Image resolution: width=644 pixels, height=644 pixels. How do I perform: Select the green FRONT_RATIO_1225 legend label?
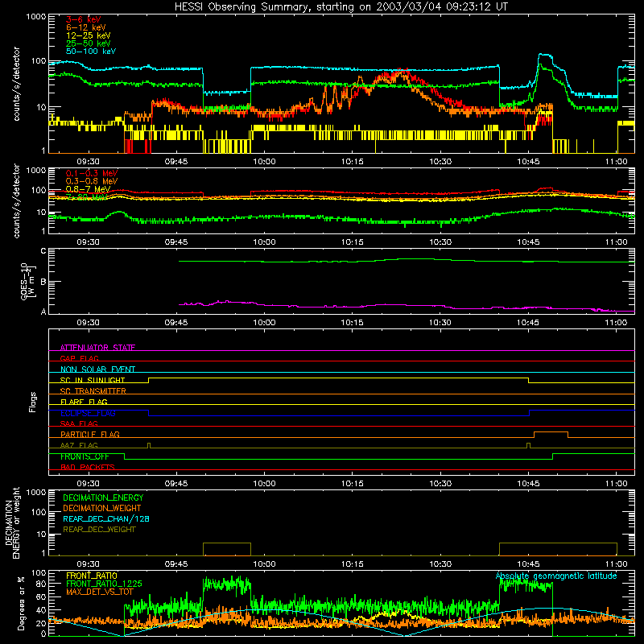point(104,584)
